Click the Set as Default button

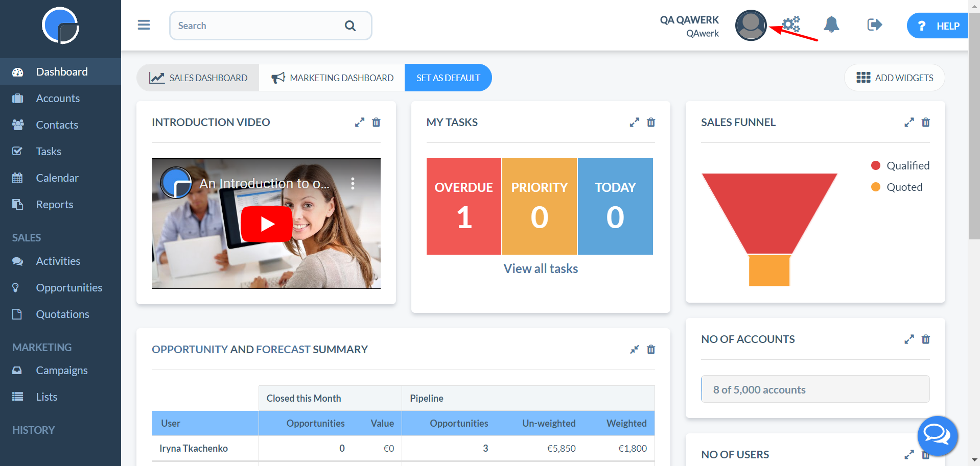tap(448, 78)
